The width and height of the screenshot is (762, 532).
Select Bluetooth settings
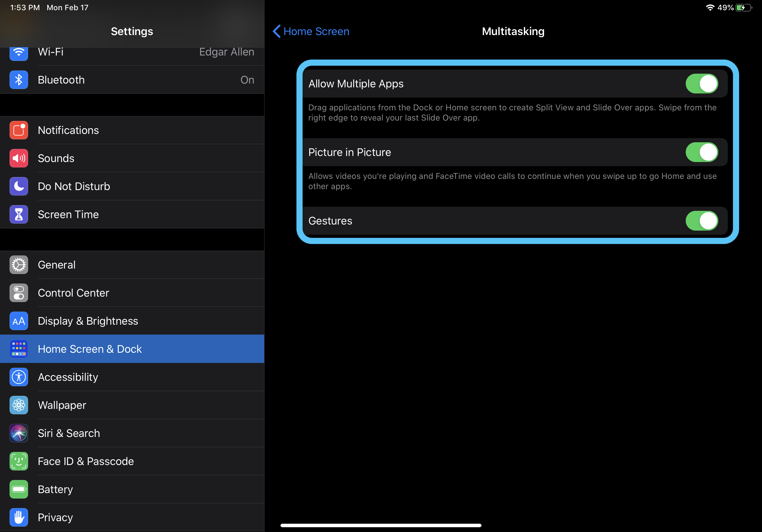coord(132,79)
